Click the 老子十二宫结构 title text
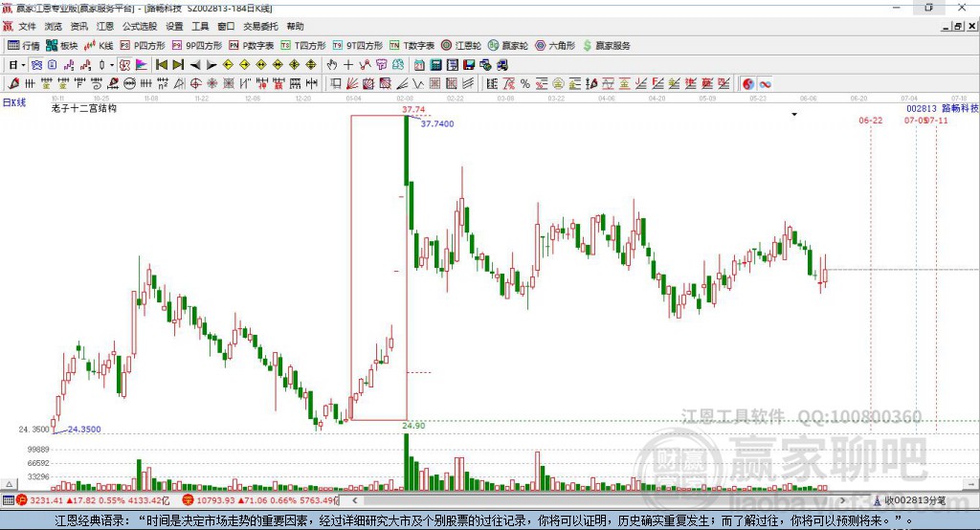Viewport: 980px width, 530px height. pyautogui.click(x=84, y=108)
